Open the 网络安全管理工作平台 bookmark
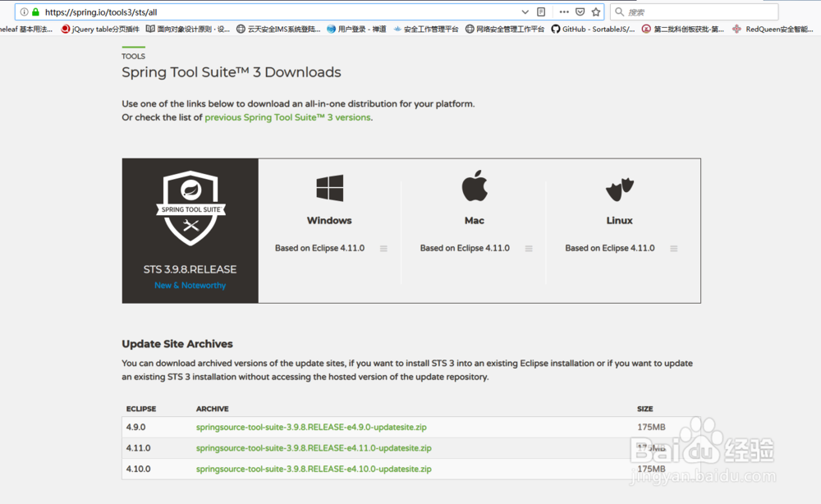Image resolution: width=821 pixels, height=504 pixels. click(x=505, y=30)
